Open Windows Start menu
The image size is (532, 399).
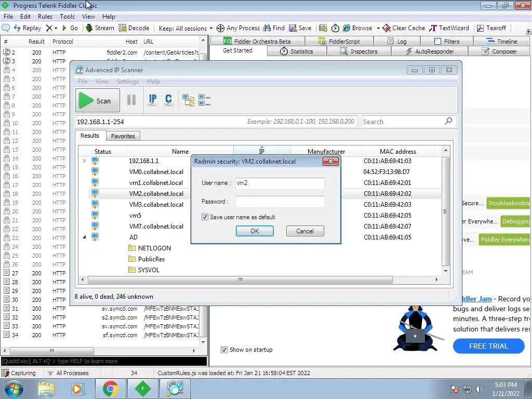(14, 389)
